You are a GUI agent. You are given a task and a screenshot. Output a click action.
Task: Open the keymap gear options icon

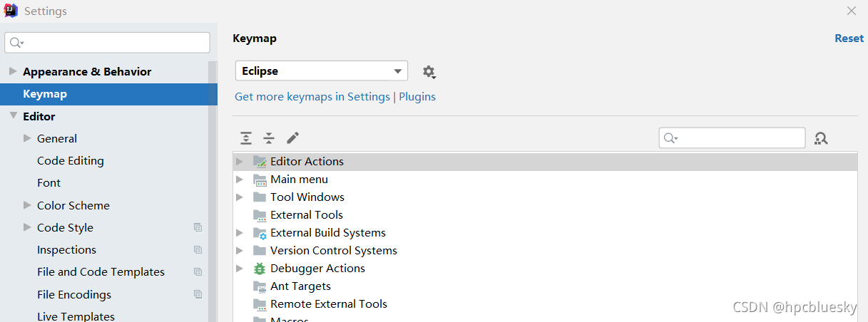coord(429,71)
